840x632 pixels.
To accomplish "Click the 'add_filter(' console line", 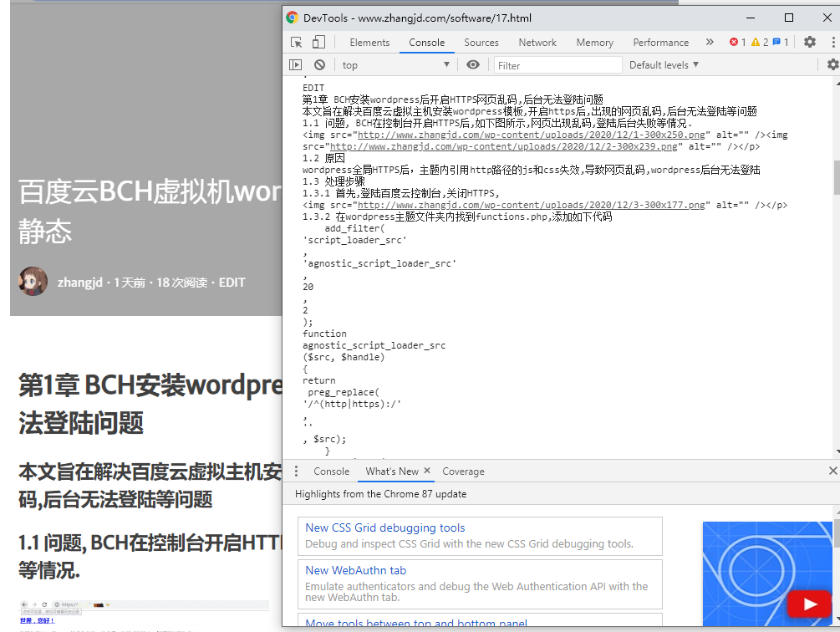I will pyautogui.click(x=354, y=228).
